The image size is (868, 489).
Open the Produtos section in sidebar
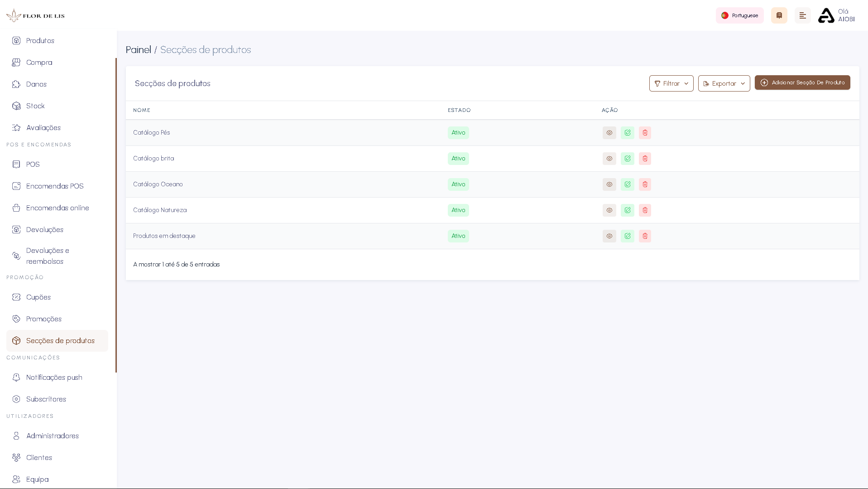coord(40,40)
